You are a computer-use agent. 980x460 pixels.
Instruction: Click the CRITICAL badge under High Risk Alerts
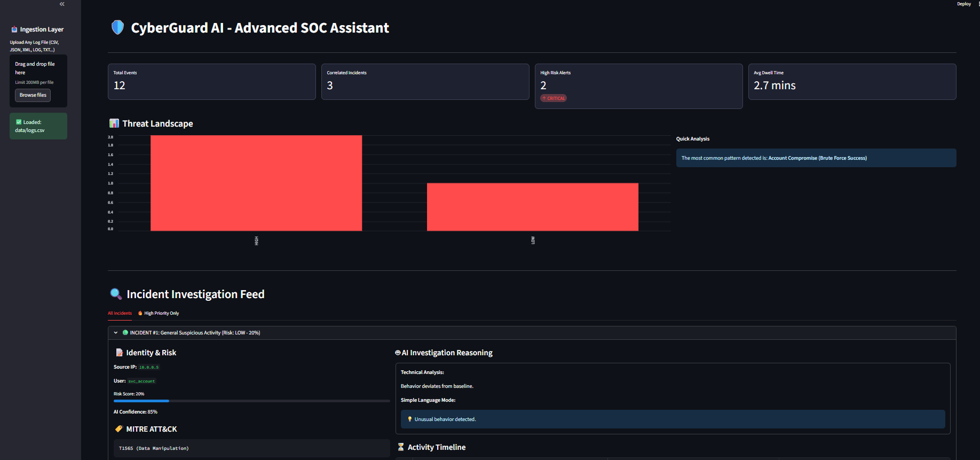tap(554, 98)
